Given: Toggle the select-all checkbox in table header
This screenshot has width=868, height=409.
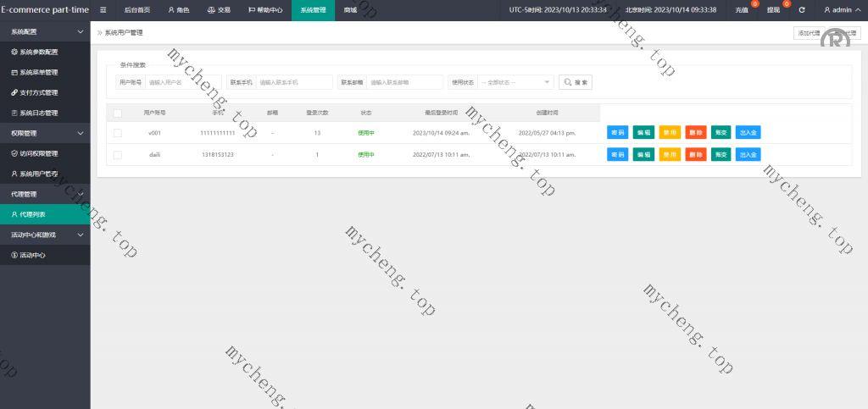Looking at the screenshot, I should click(117, 113).
